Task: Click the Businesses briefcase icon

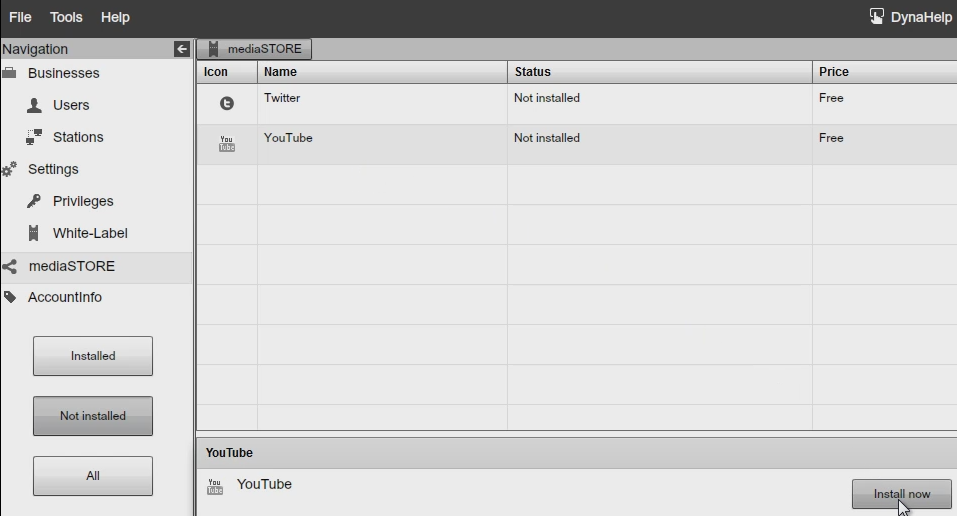Action: pos(9,73)
